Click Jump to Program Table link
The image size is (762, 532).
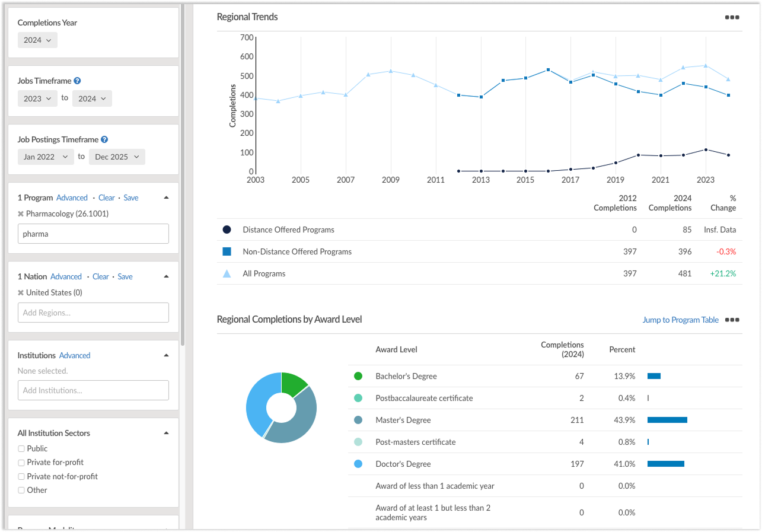tap(680, 320)
